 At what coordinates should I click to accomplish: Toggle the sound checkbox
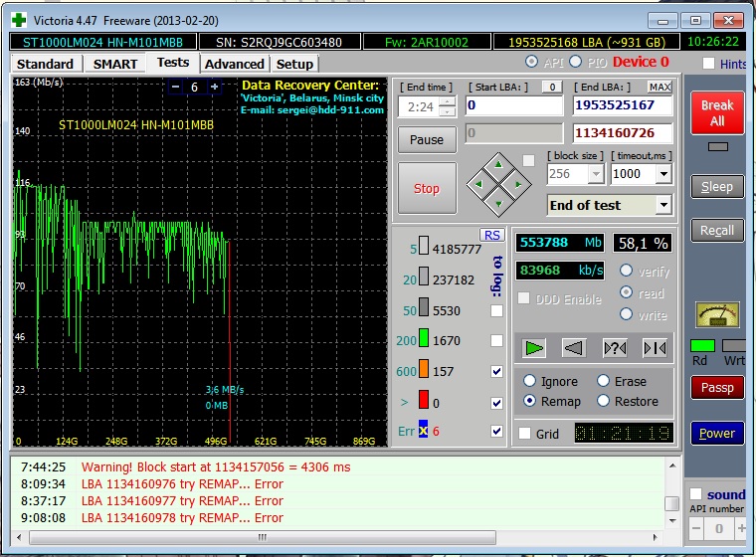click(x=696, y=494)
